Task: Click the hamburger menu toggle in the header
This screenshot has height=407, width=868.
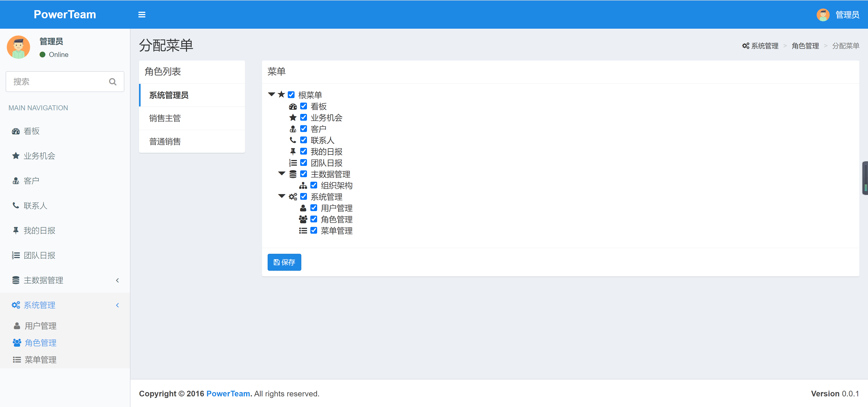Action: [x=142, y=14]
